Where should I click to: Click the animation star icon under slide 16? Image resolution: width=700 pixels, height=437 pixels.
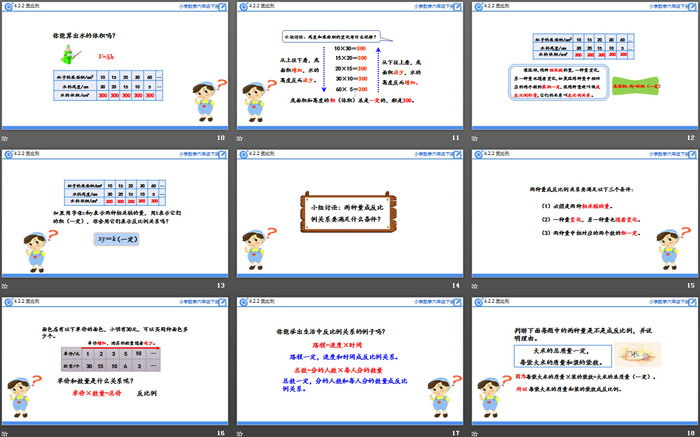(4, 433)
